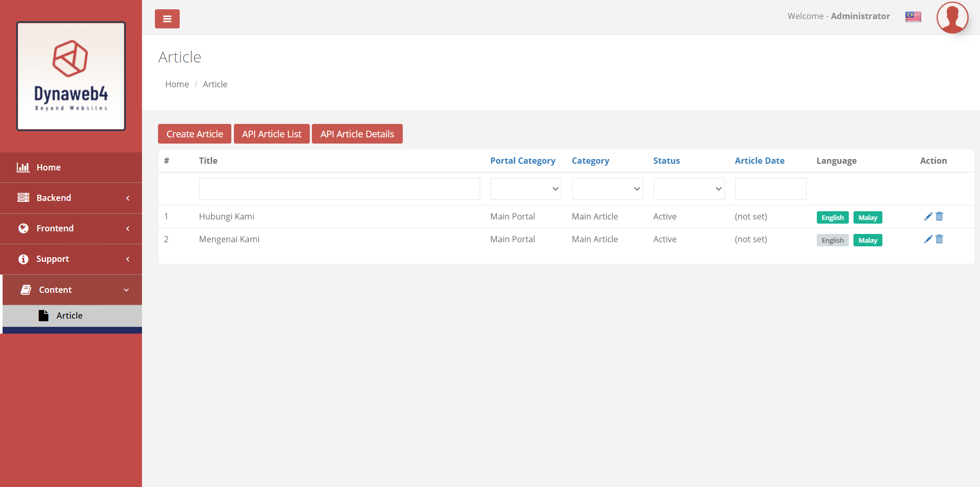980x487 pixels.
Task: Delete the Hubungi Kami article trash icon
Action: 939,216
